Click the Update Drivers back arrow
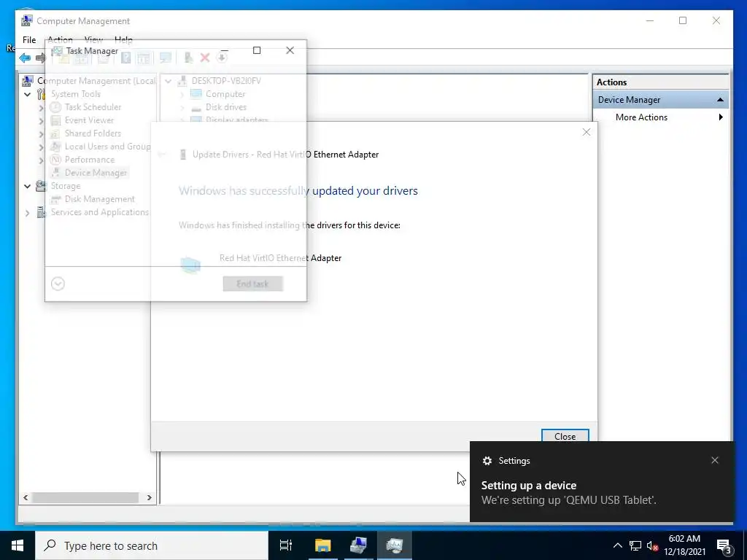747x560 pixels. (x=162, y=155)
